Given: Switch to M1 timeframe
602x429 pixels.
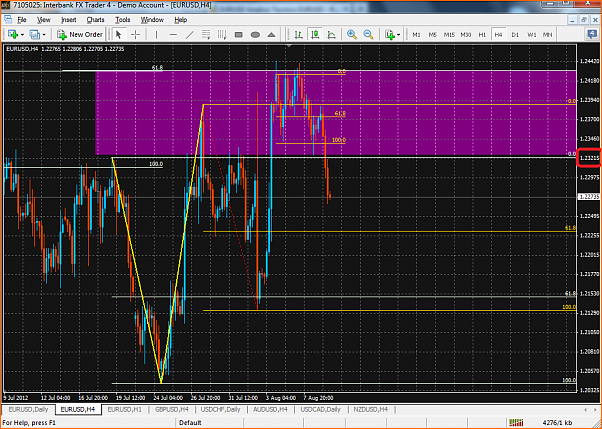Looking at the screenshot, I should (416, 35).
